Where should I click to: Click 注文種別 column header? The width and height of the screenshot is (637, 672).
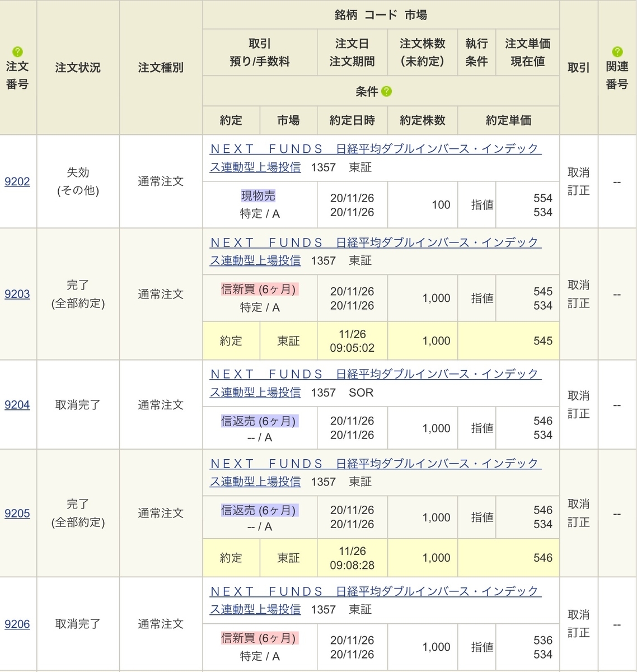click(x=161, y=68)
